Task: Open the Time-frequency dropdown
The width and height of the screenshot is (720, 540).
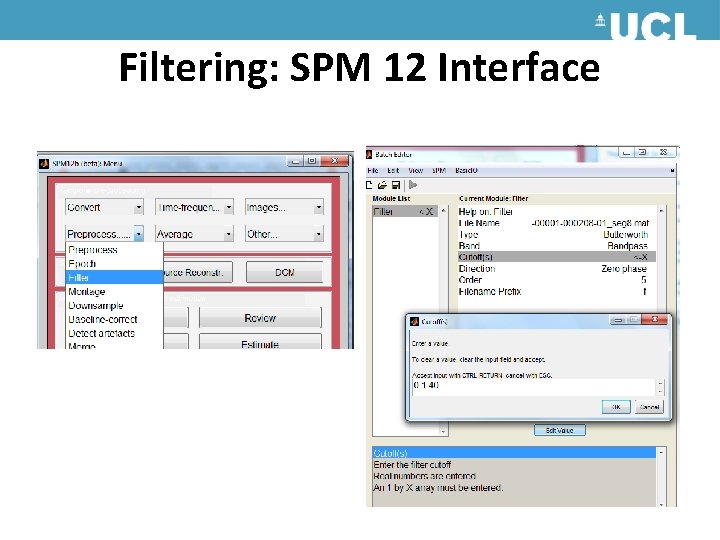Action: point(194,208)
